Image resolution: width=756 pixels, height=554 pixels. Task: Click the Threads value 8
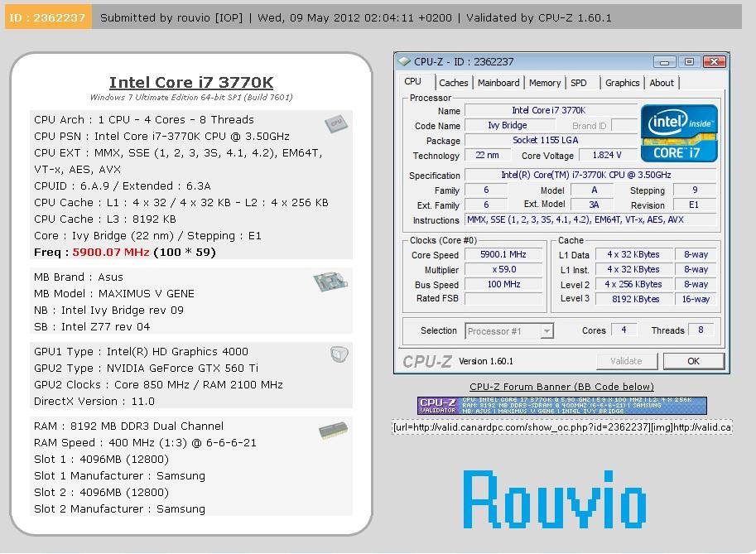point(701,330)
